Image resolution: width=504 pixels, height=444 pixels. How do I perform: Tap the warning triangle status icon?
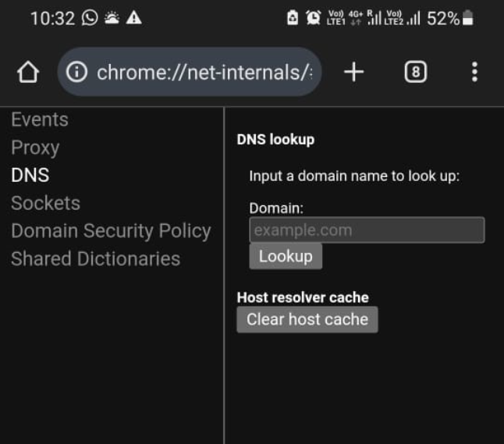[x=134, y=19]
